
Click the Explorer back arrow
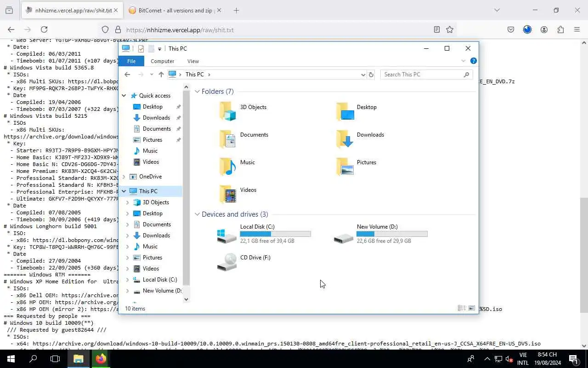(x=127, y=75)
